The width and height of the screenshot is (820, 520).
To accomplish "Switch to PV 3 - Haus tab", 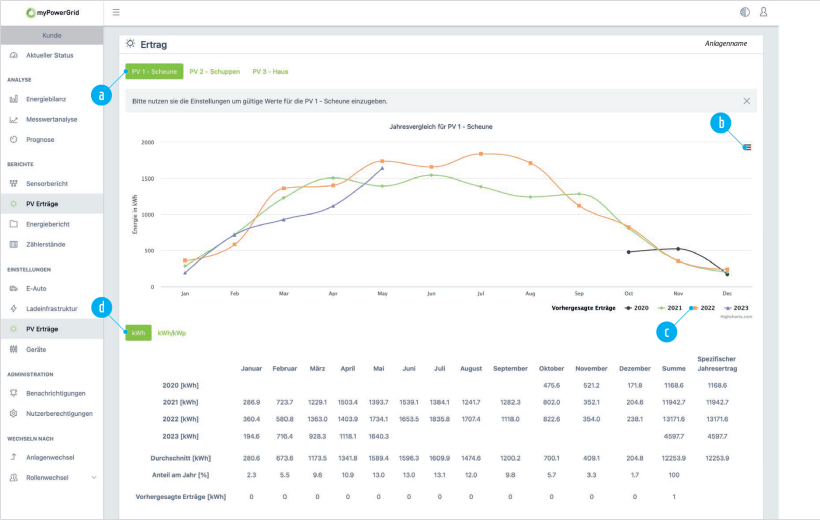I will [x=270, y=72].
